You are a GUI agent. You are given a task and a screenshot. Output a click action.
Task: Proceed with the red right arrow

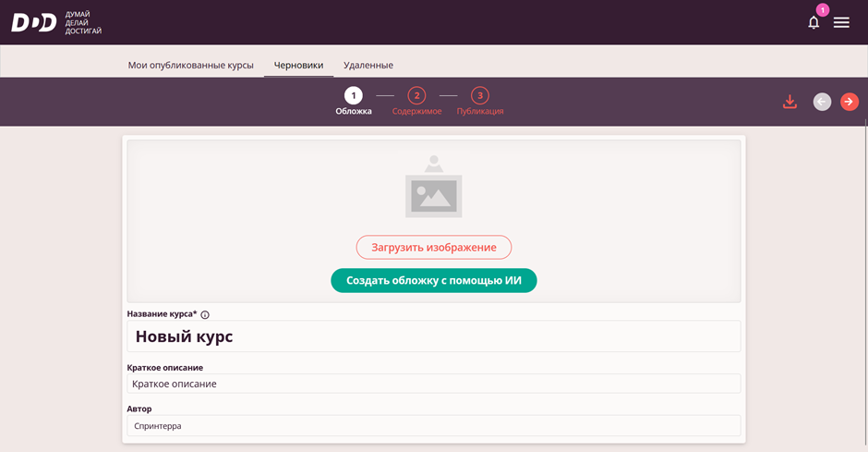coord(850,102)
